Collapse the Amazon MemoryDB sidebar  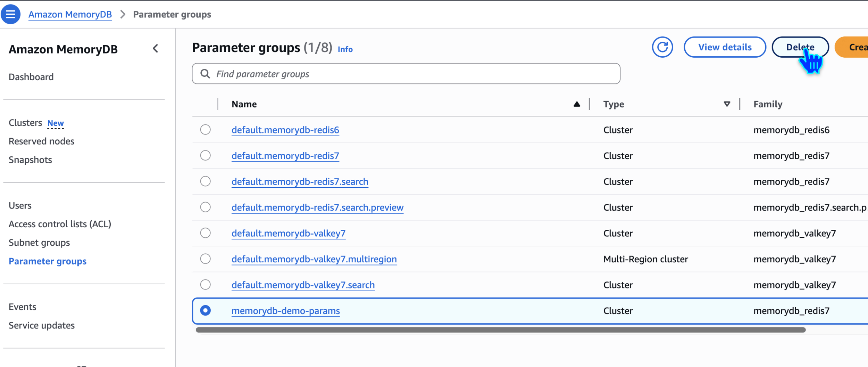click(x=156, y=49)
